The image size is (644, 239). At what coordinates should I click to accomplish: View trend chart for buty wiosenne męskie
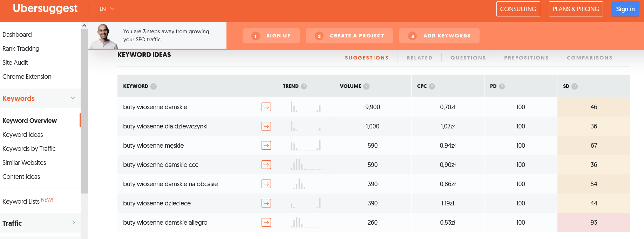point(306,145)
